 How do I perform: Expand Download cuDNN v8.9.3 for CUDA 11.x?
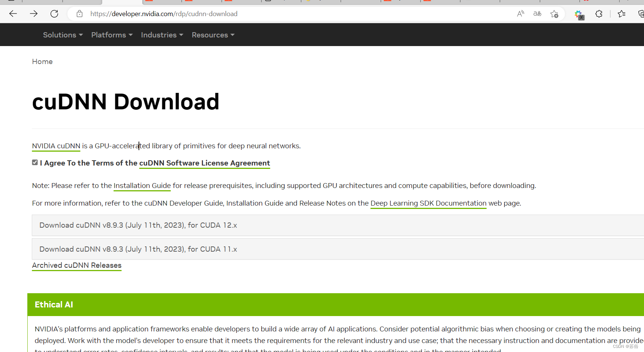[x=138, y=249]
